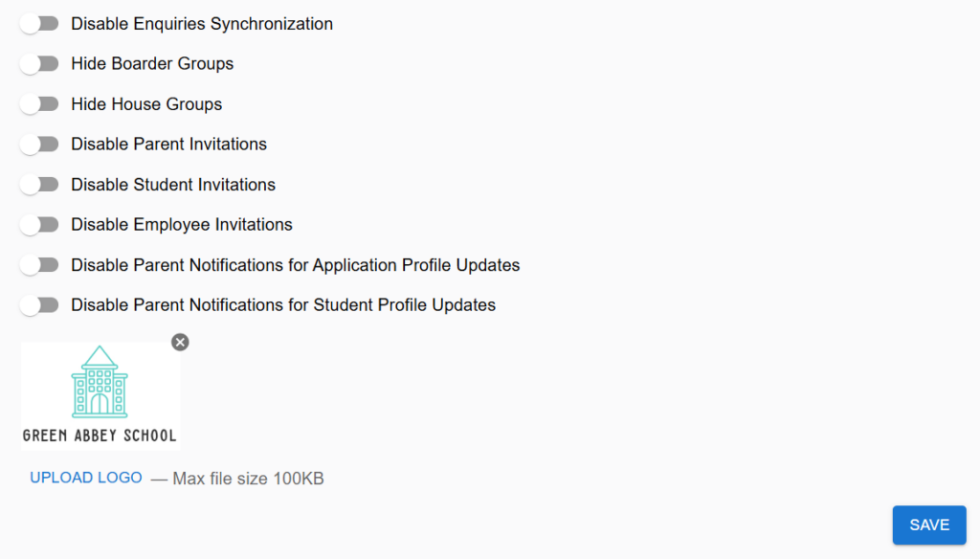980x559 pixels.
Task: Click the 'Disable Parent Invitations' label text
Action: tap(168, 145)
